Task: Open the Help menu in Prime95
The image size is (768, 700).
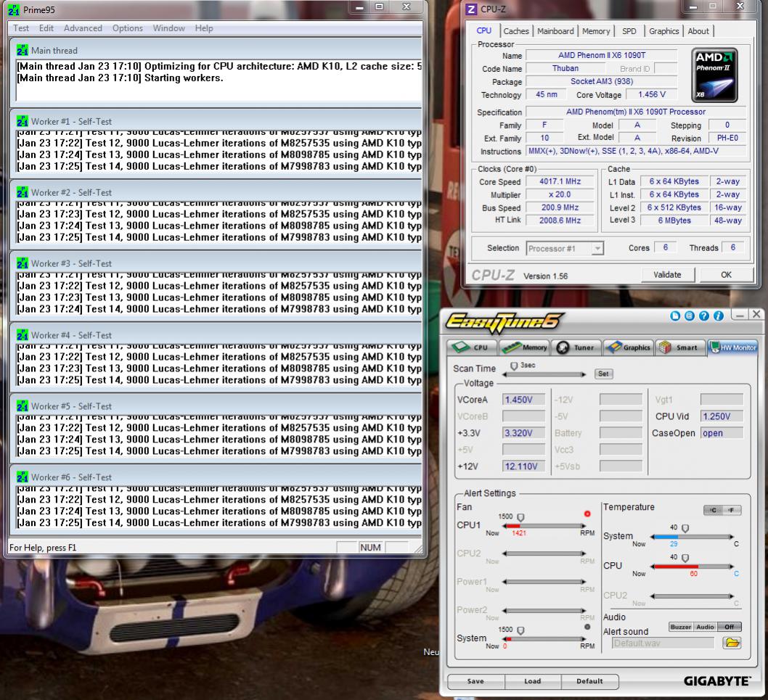Action: point(204,28)
